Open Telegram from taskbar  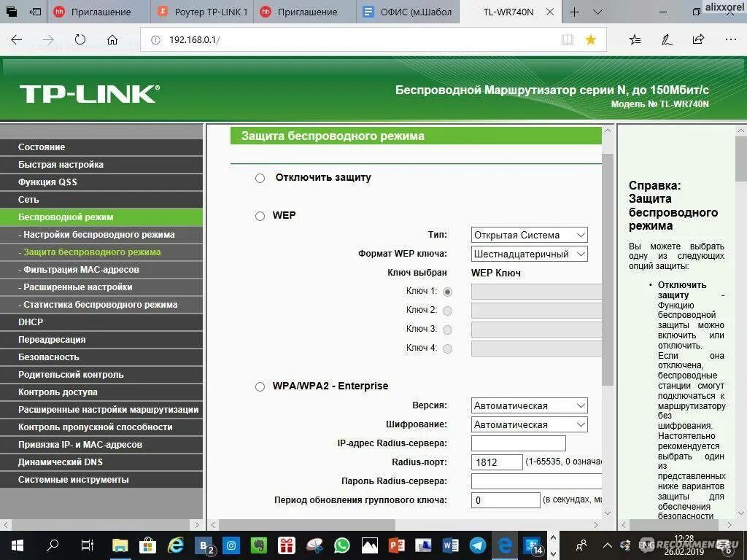(x=478, y=545)
